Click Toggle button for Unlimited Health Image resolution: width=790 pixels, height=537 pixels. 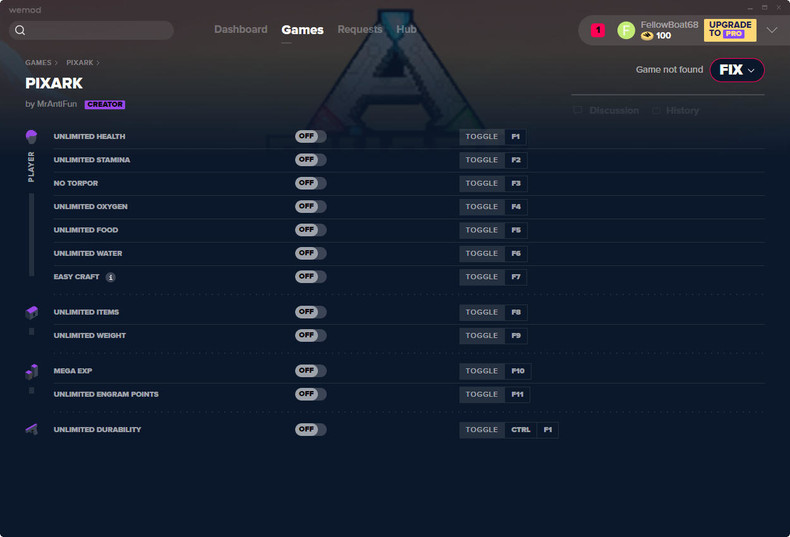click(482, 137)
